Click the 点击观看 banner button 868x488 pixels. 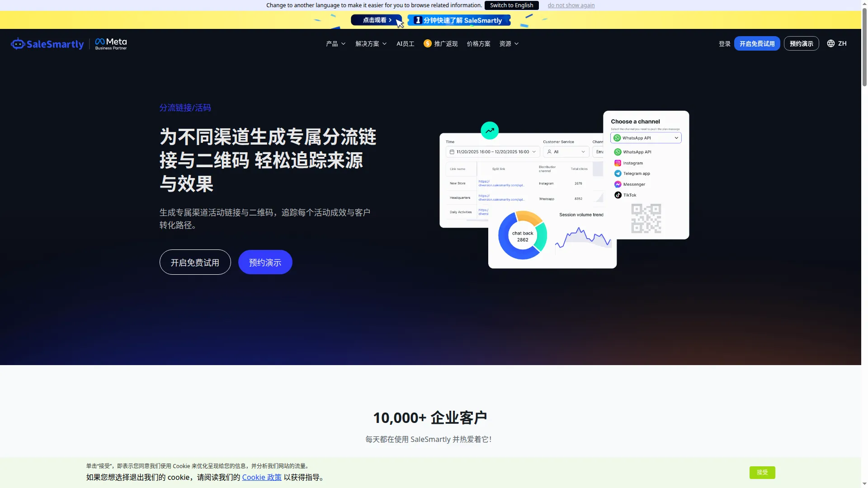[377, 20]
